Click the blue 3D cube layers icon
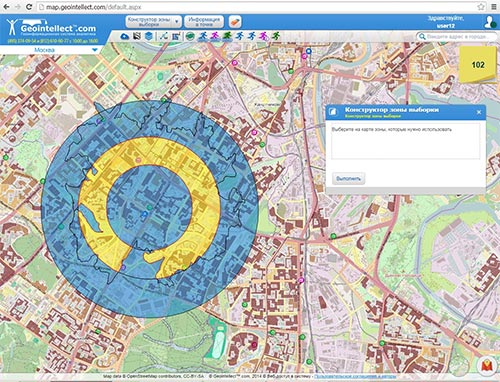500x382 pixels. click(149, 36)
